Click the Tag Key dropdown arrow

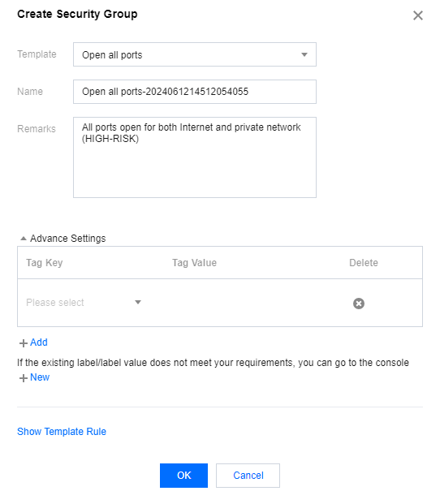point(138,302)
